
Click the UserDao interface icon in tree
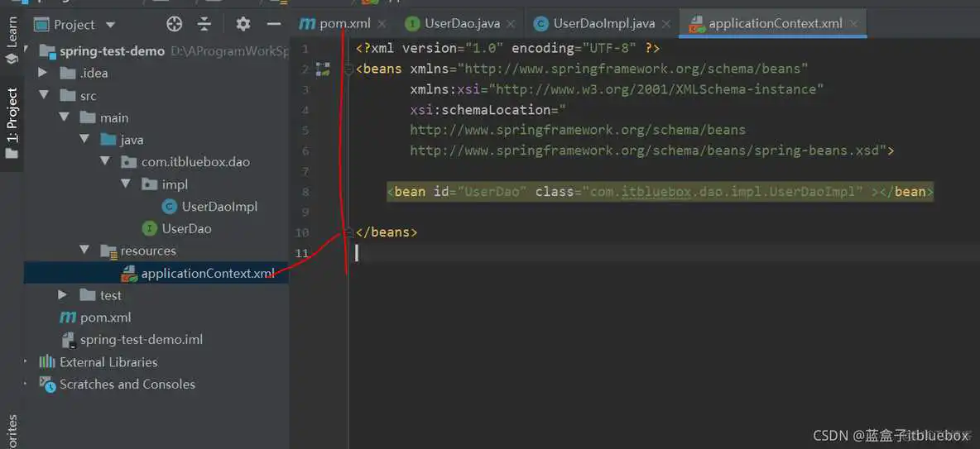tap(149, 228)
